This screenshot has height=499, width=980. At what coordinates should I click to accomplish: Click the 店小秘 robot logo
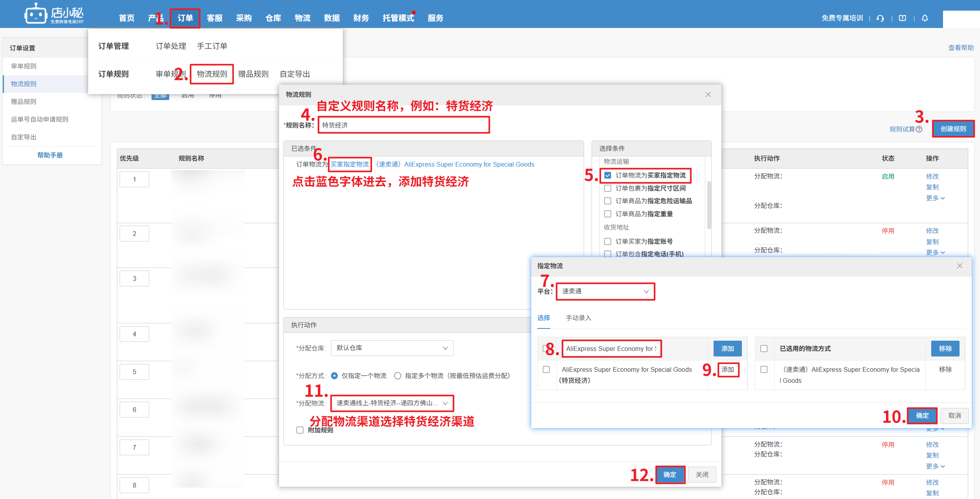tap(35, 14)
